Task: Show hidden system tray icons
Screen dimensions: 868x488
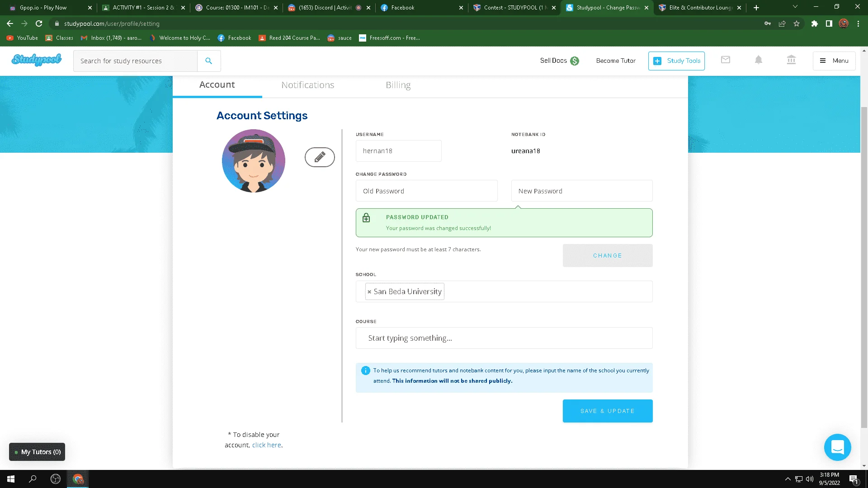Action: (x=788, y=479)
